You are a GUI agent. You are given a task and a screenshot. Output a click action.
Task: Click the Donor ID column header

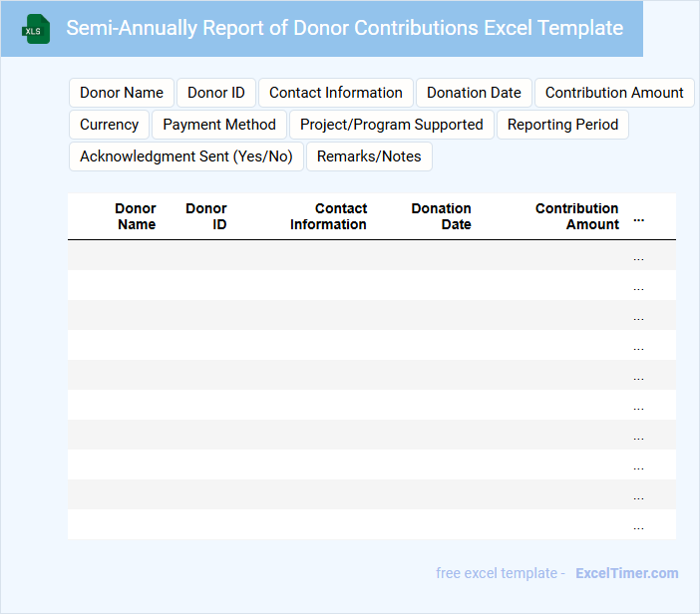[x=206, y=216]
